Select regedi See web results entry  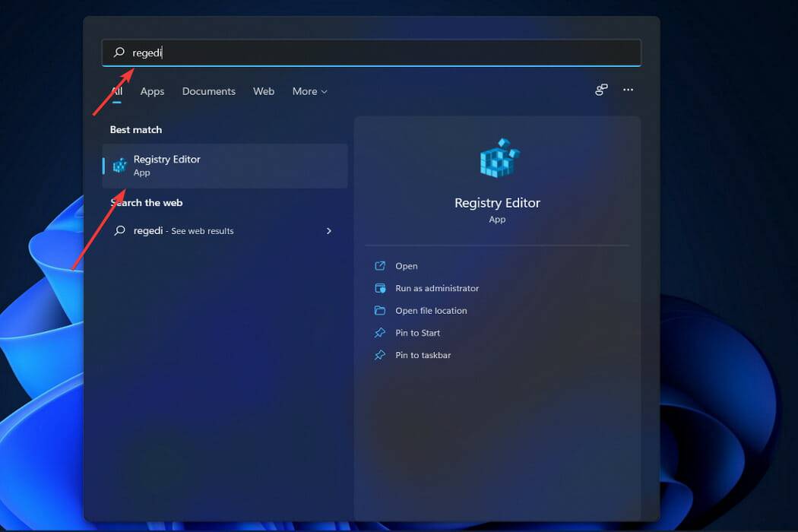(225, 230)
